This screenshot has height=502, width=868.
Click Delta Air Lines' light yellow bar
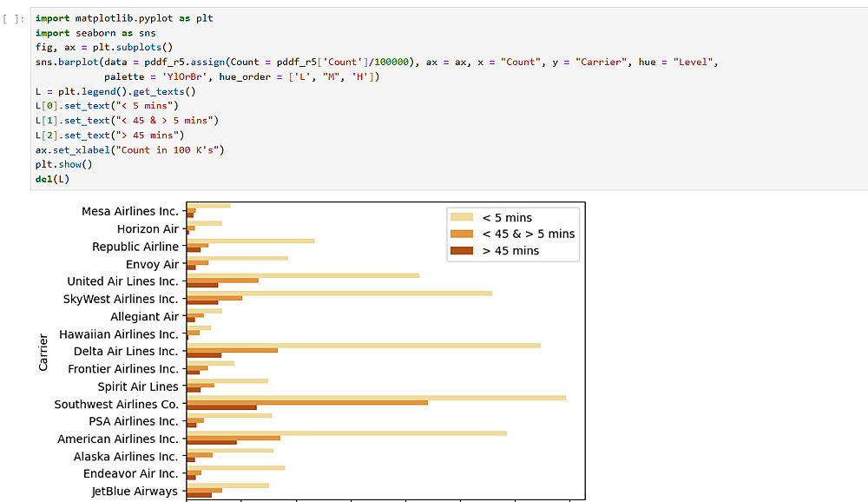point(364,346)
